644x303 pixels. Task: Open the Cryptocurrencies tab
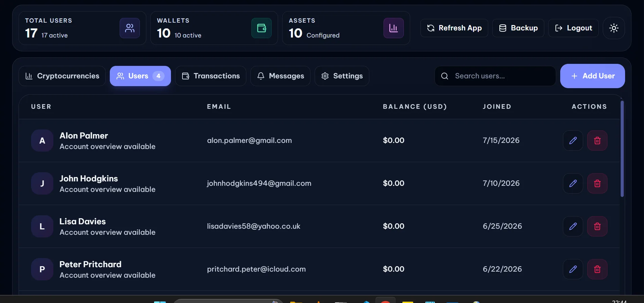click(62, 76)
